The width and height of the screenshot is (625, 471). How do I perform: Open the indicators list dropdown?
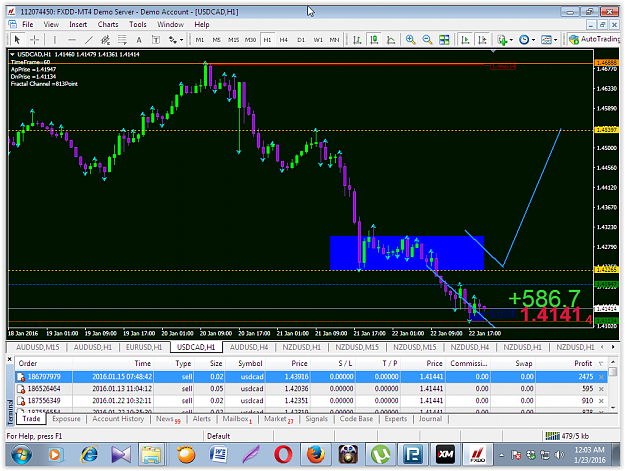505,39
